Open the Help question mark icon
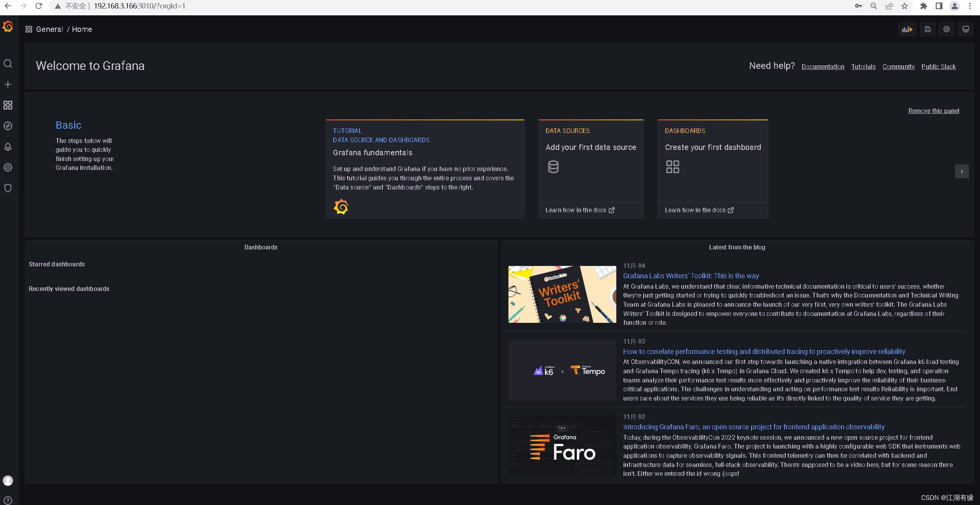 [x=8, y=500]
